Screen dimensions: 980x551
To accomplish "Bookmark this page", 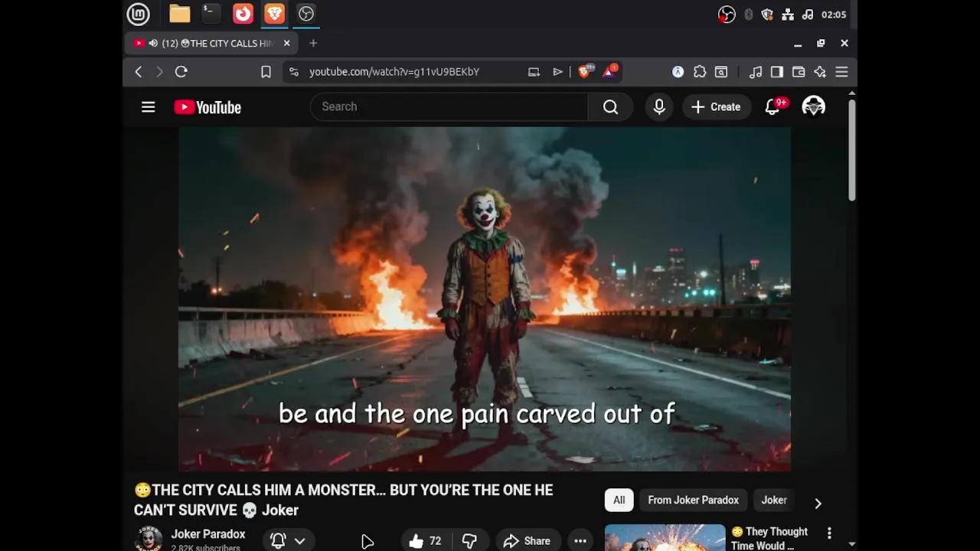I will coord(266,72).
